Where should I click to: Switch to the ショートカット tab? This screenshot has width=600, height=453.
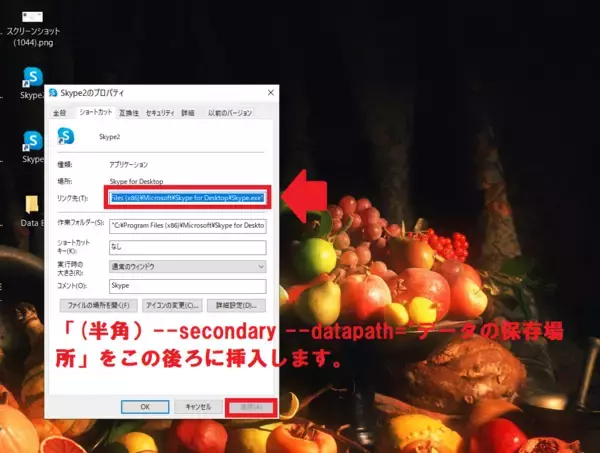pos(96,112)
